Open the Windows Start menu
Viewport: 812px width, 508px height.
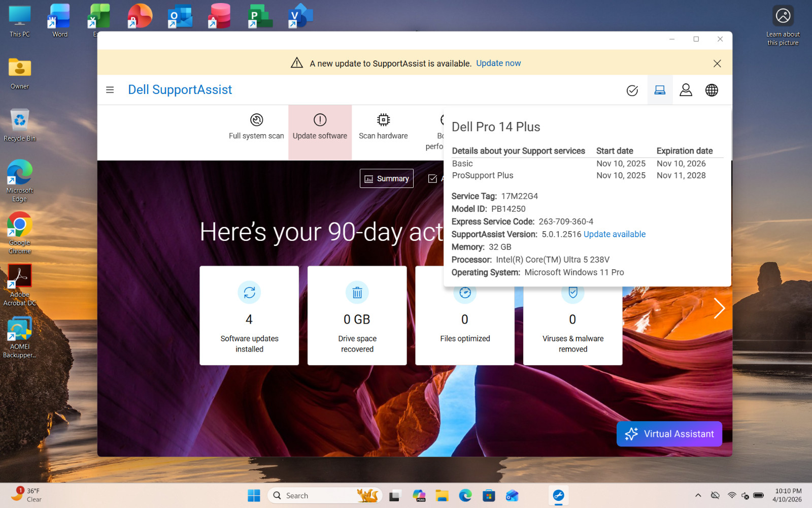click(254, 495)
